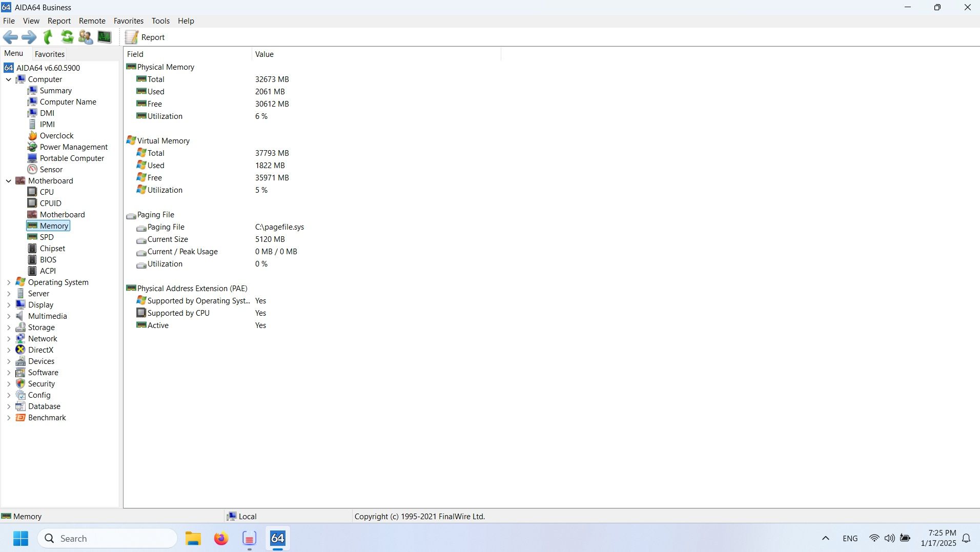
Task: Expand the Display node
Action: coord(9,305)
